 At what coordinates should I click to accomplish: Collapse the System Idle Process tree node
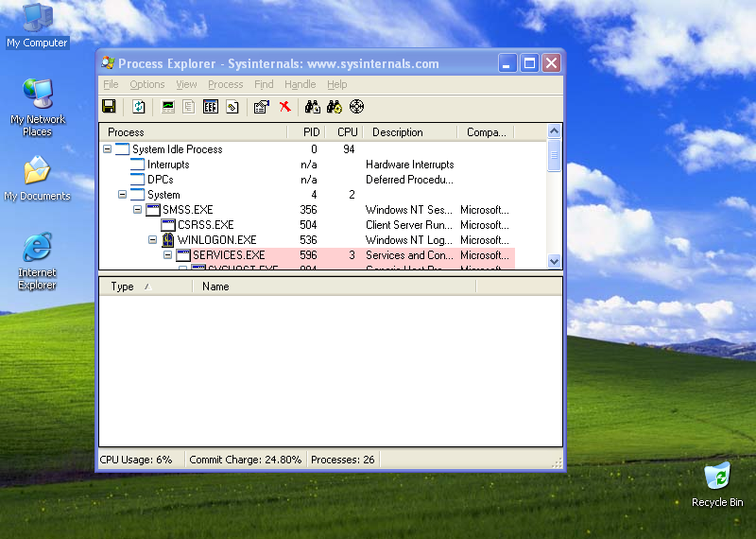(108, 149)
